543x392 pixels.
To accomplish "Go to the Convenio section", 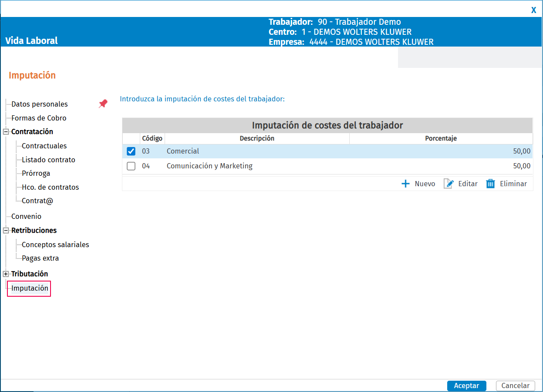I will point(27,216).
